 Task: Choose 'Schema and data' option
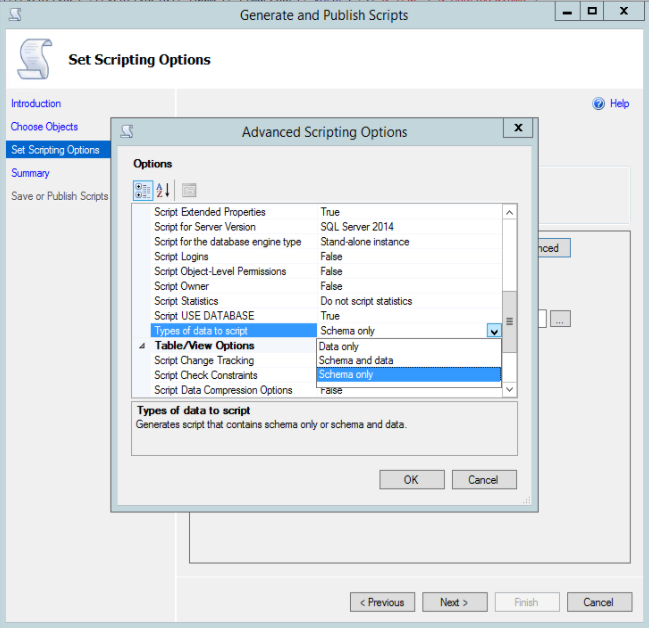point(355,360)
